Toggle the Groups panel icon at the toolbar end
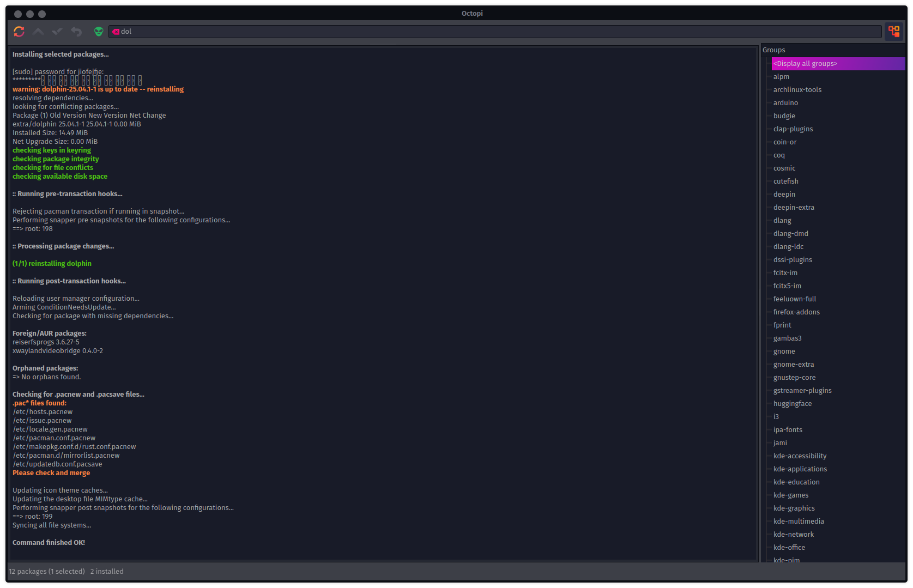Viewport: 913px width, 588px height. tap(894, 32)
